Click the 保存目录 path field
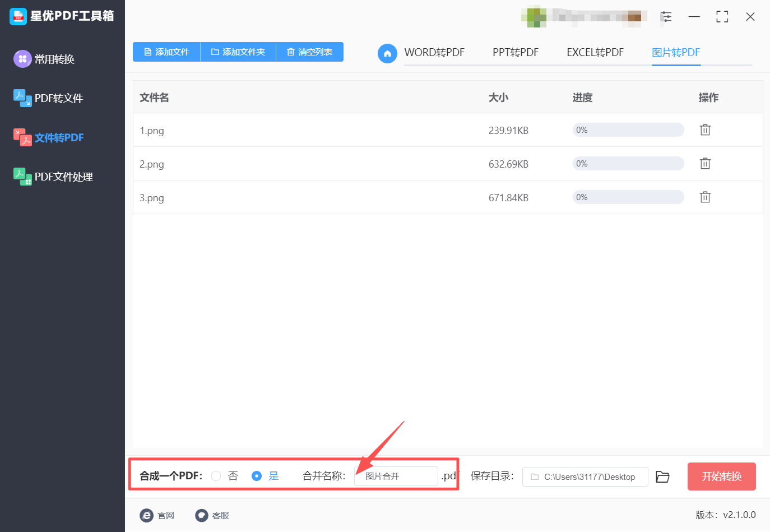 (585, 477)
